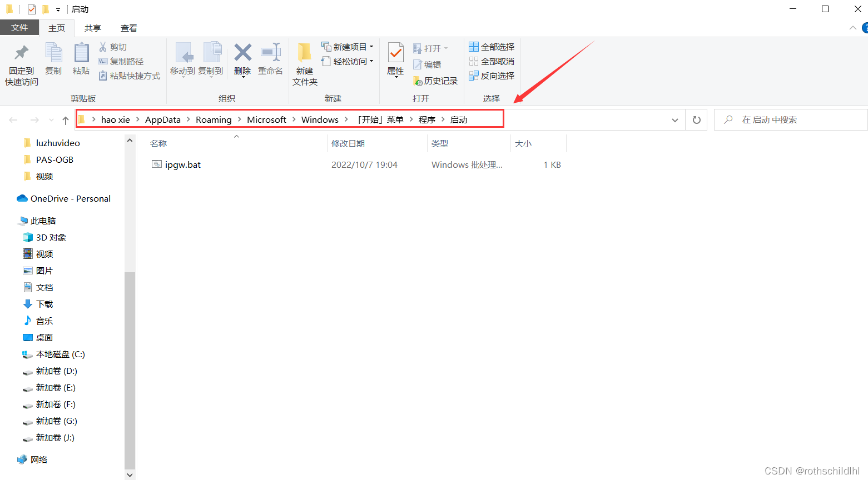This screenshot has width=868, height=480.
Task: Create a New Folder (新建文件夹)
Action: pyautogui.click(x=305, y=64)
